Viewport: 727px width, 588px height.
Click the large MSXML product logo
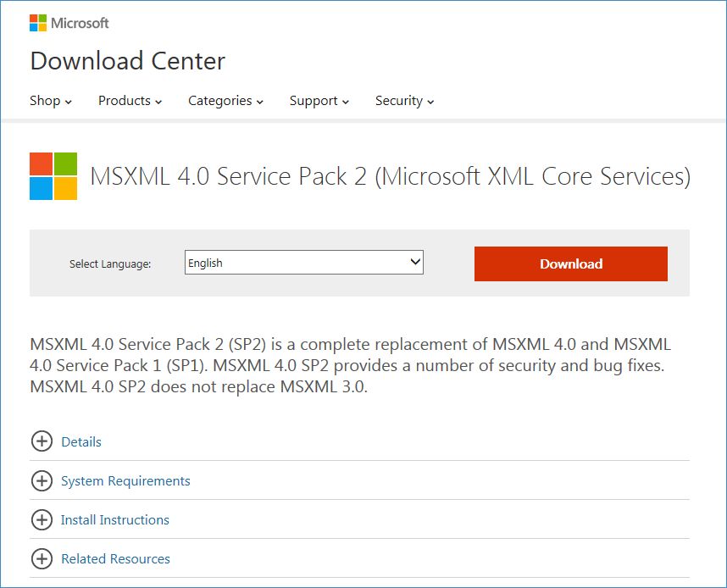53,176
